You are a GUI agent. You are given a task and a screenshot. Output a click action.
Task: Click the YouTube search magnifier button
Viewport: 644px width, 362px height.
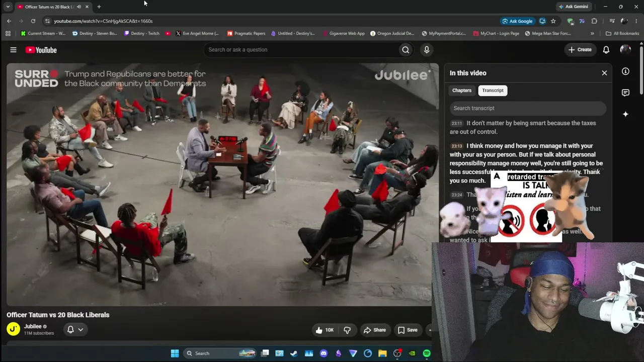coord(406,50)
